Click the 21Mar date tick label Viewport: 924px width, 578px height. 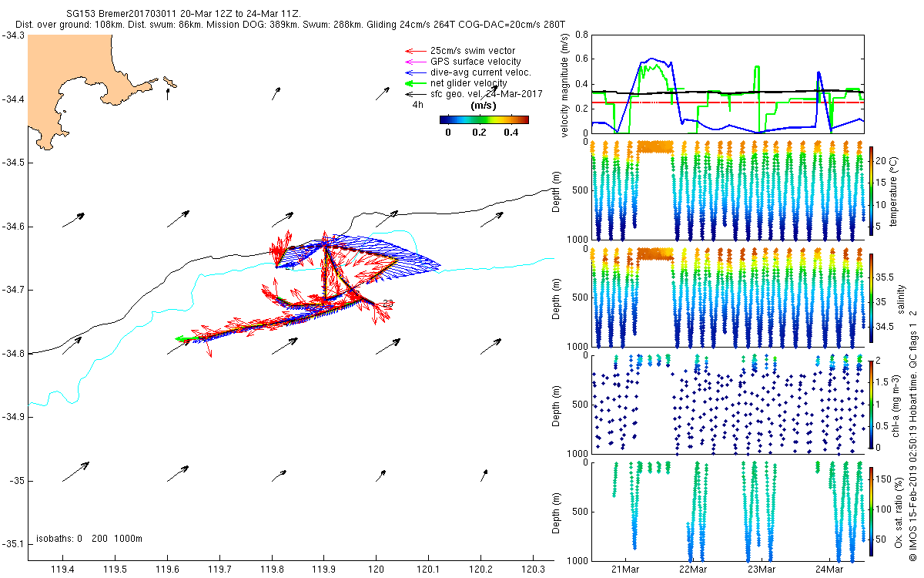coord(624,570)
